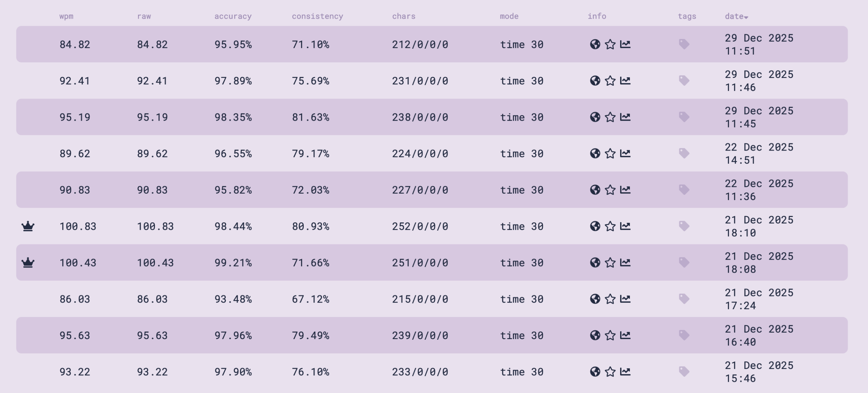
Task: Sort the table by accuracy header
Action: coord(233,16)
